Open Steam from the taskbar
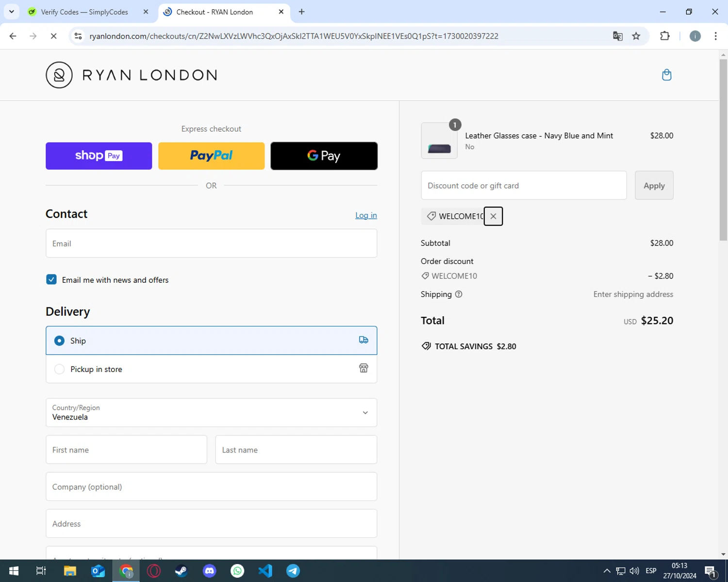Viewport: 728px width, 582px height. pos(182,571)
